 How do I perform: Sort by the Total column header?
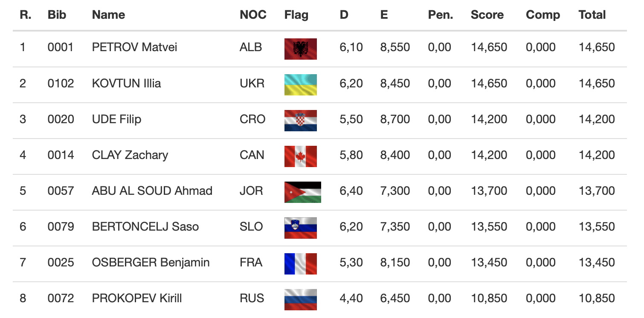point(592,15)
